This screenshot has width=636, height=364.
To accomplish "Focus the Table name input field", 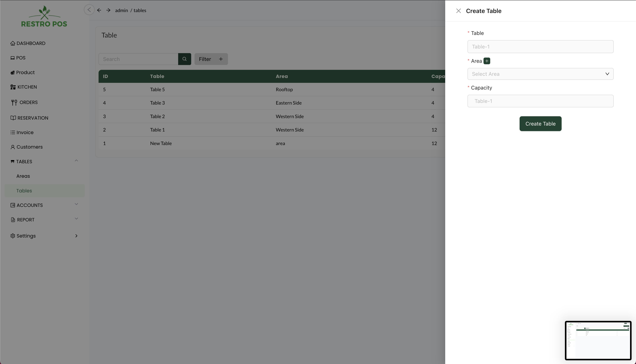I will (540, 47).
